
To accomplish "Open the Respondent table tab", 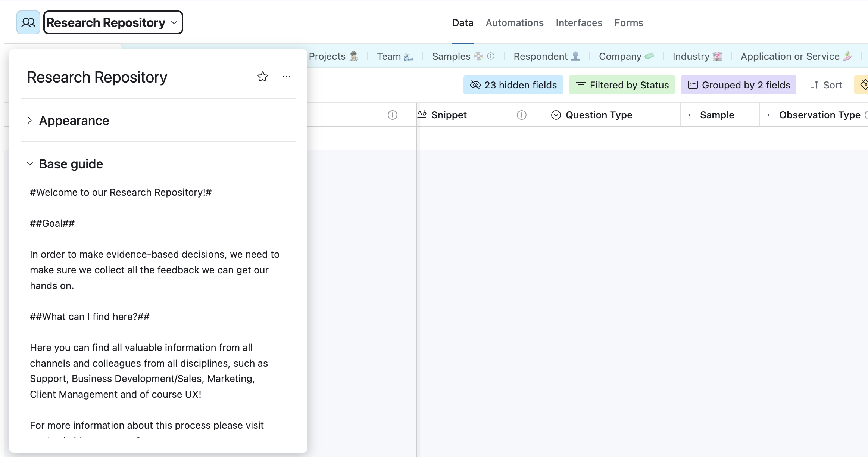I will (x=547, y=56).
